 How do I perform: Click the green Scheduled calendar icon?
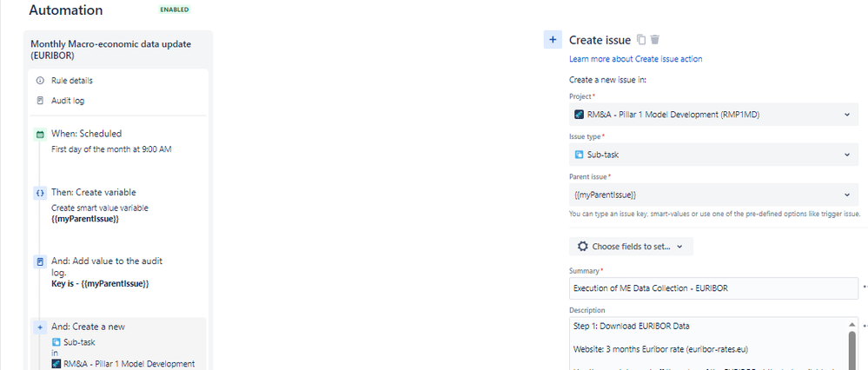point(40,134)
